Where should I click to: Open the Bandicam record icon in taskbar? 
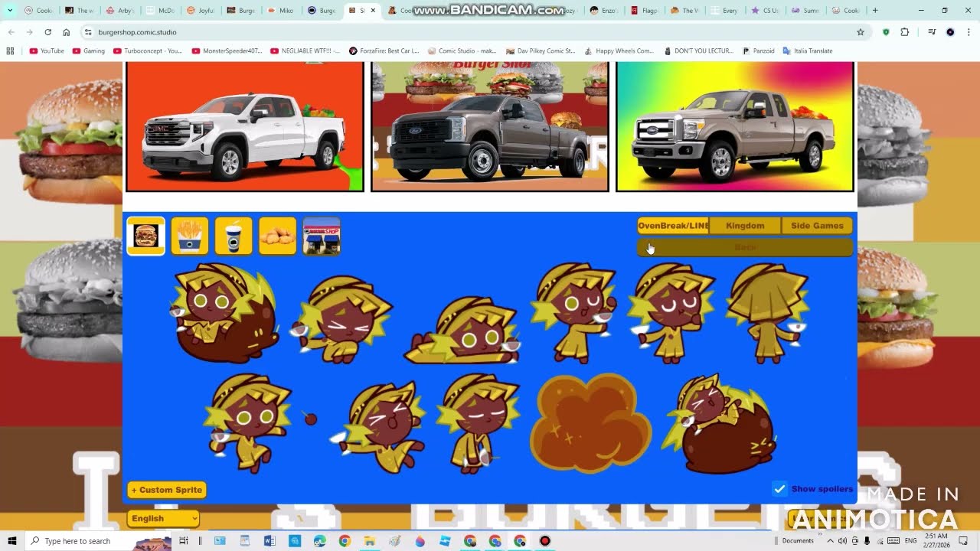[x=544, y=541]
